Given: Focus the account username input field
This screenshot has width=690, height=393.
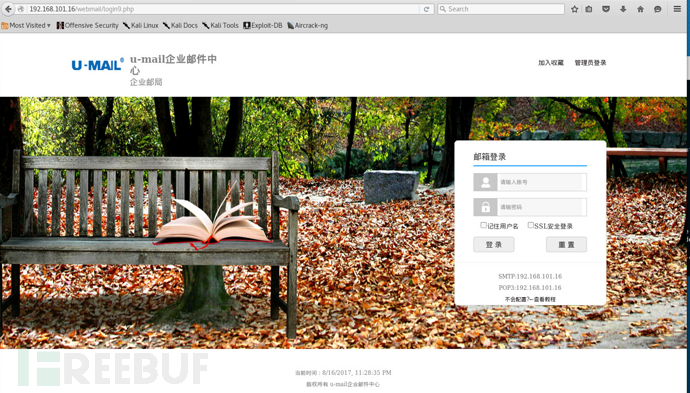Looking at the screenshot, I should tap(530, 182).
